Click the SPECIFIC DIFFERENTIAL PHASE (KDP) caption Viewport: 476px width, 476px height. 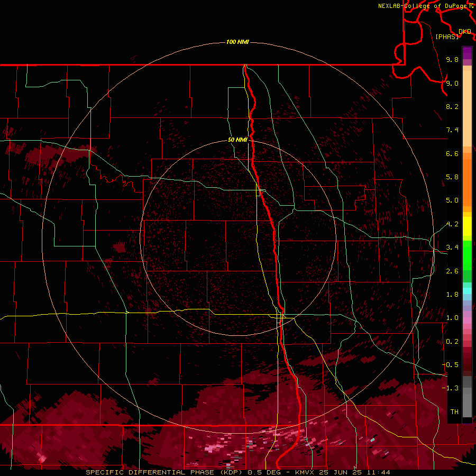tap(164, 472)
